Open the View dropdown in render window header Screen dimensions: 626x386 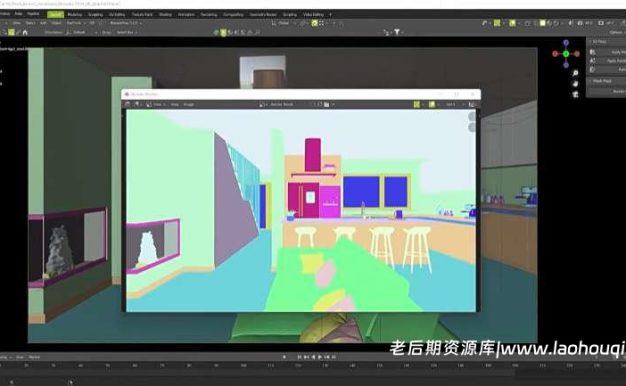[156, 104]
